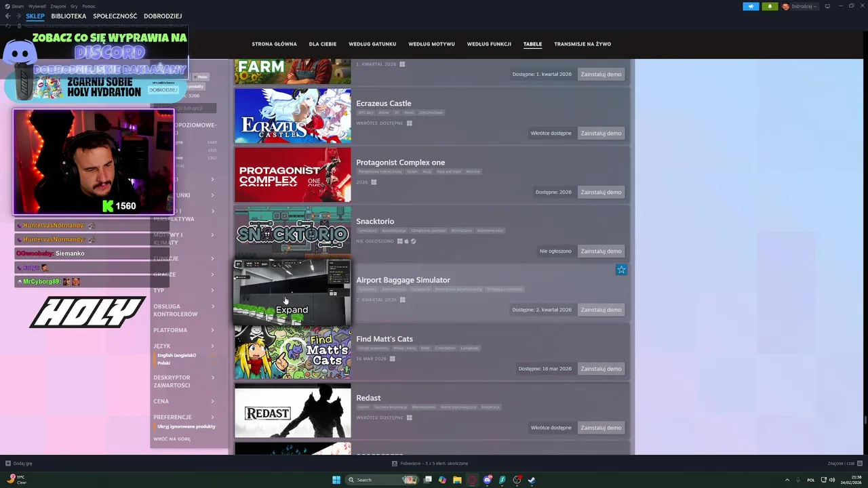
Task: Install demo for Snacktorio
Action: pos(601,251)
